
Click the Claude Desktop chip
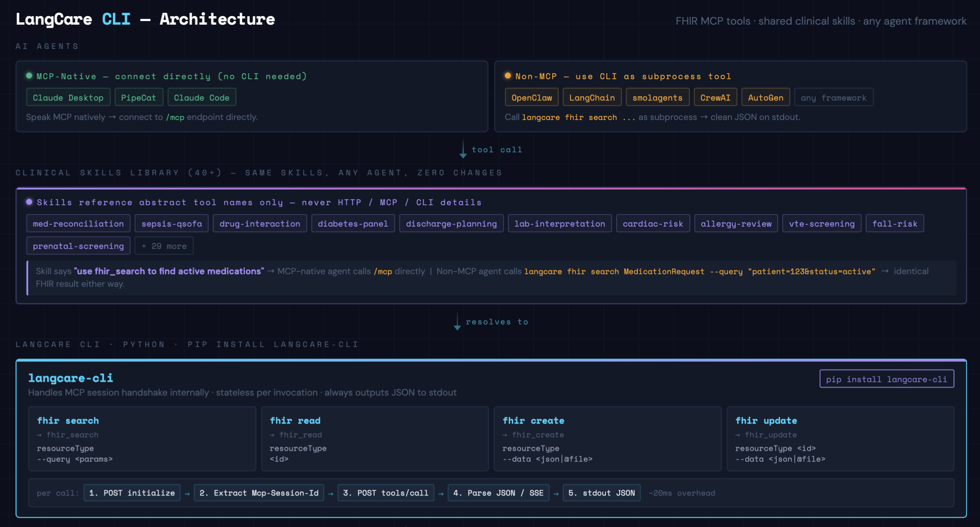pos(68,97)
